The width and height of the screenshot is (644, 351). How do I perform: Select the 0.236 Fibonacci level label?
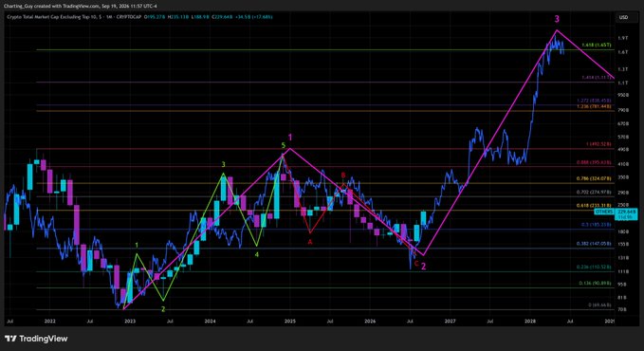pos(594,267)
